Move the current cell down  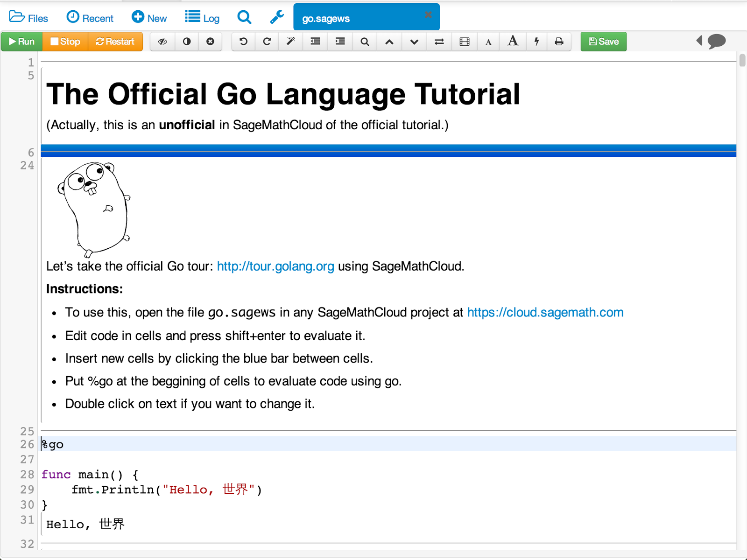coord(414,42)
